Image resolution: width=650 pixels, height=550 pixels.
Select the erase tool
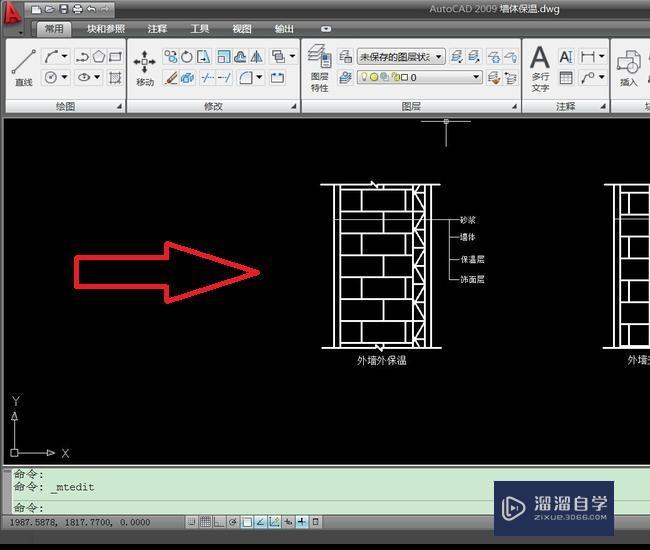[x=170, y=78]
